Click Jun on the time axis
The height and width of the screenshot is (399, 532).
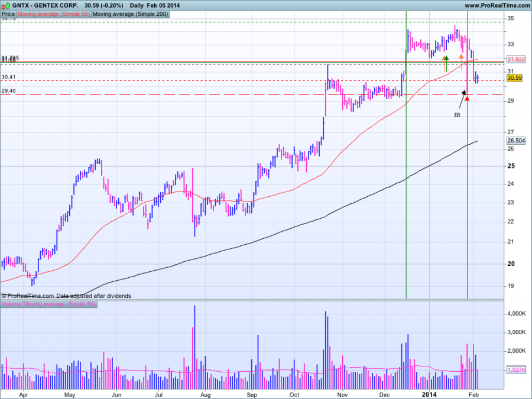(116, 395)
